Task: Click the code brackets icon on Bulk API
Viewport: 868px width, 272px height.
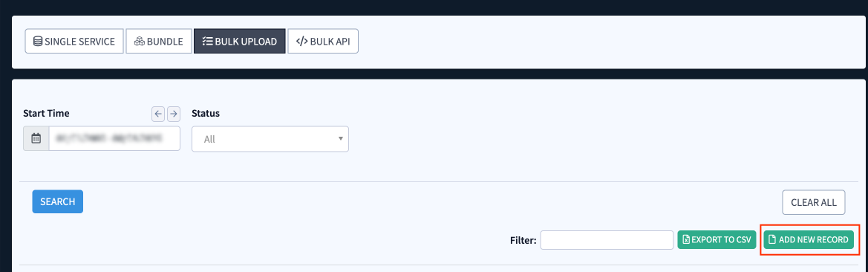Action: click(x=301, y=42)
